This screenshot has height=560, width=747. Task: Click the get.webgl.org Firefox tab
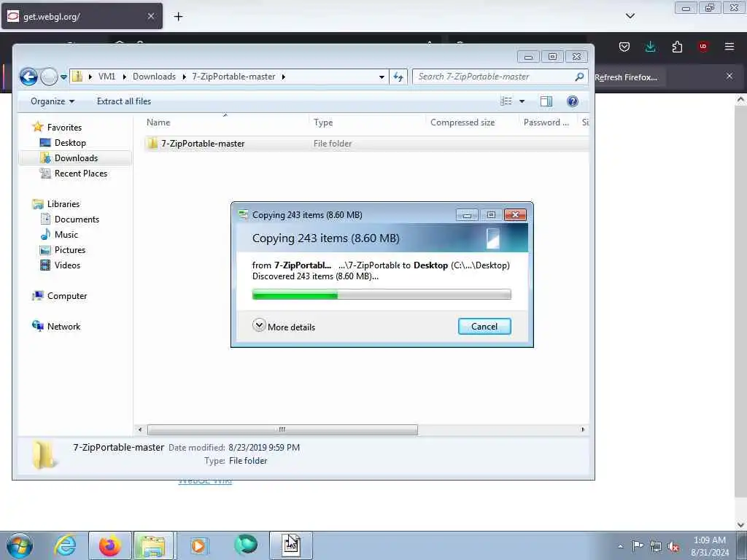[x=82, y=16]
